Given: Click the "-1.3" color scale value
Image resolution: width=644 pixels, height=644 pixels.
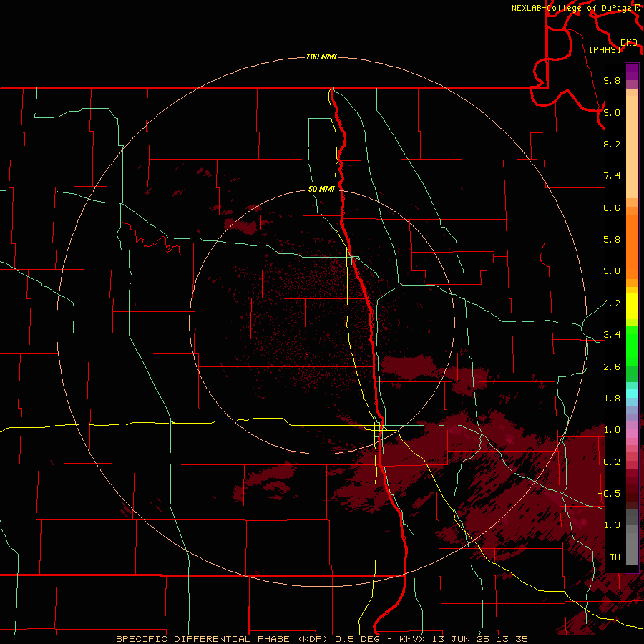Looking at the screenshot, I should [609, 525].
